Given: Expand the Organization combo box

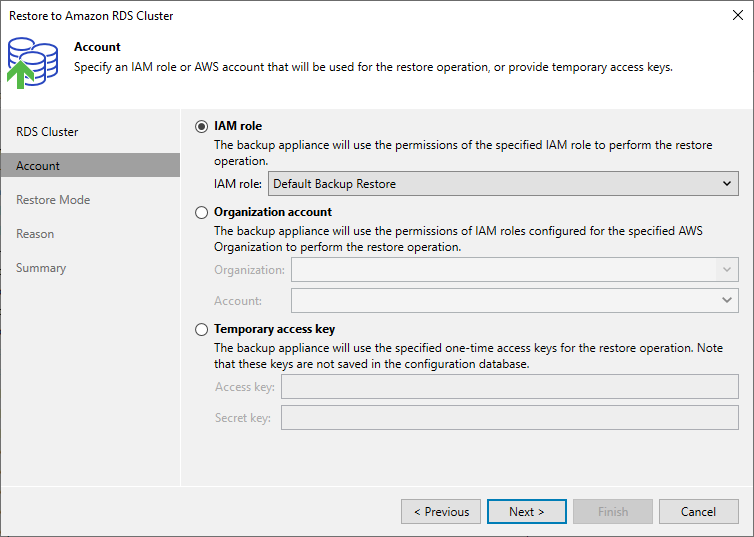Looking at the screenshot, I should (515, 270).
